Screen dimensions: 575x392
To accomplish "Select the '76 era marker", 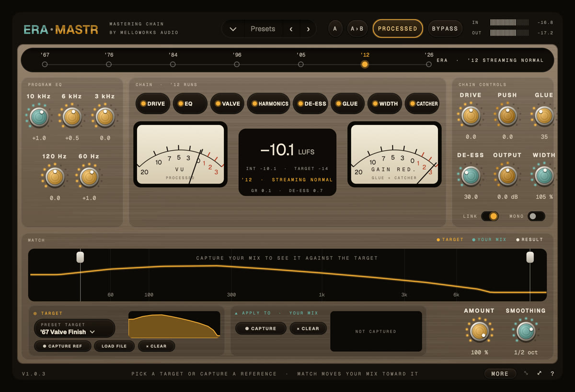I will (x=109, y=64).
